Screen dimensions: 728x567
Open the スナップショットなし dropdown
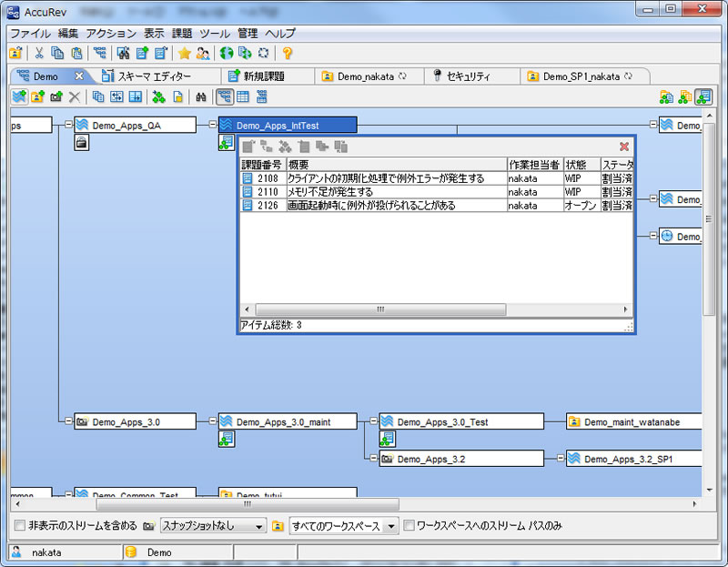coord(213,526)
